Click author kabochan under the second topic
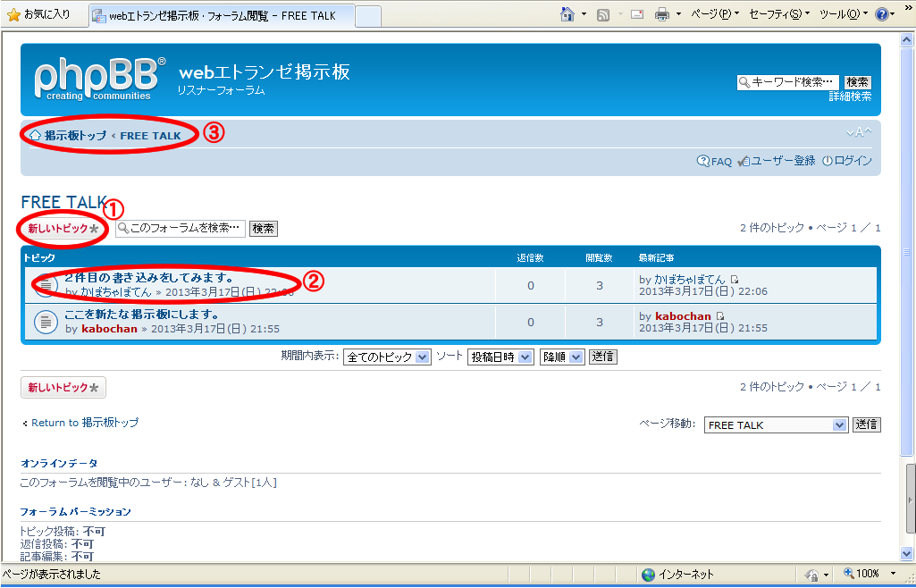The height and width of the screenshot is (588, 916). click(x=109, y=329)
